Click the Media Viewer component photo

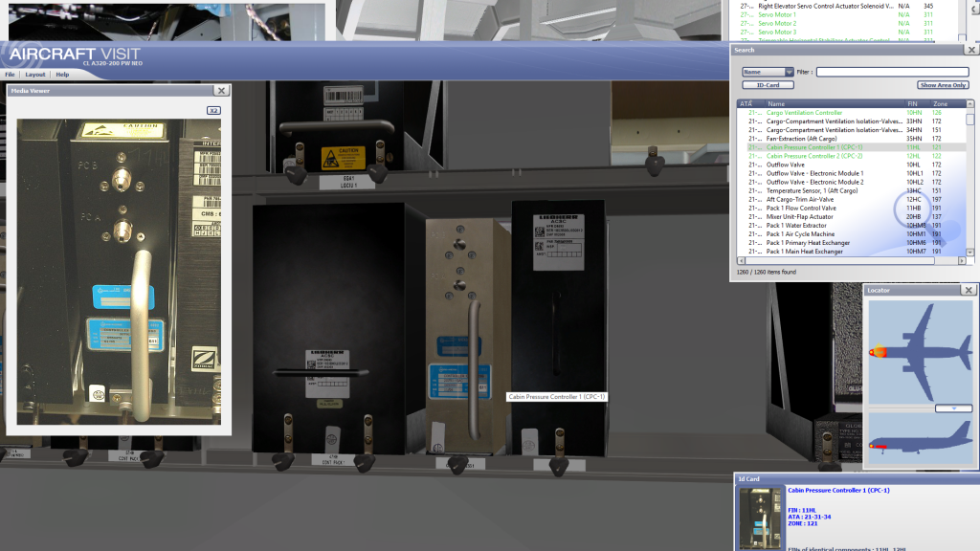coord(119,272)
